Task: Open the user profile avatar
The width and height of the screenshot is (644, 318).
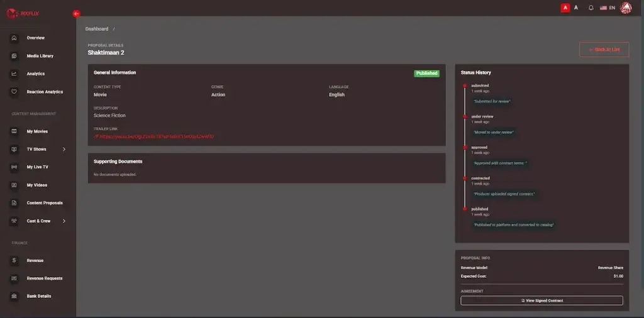Action: coord(626,8)
